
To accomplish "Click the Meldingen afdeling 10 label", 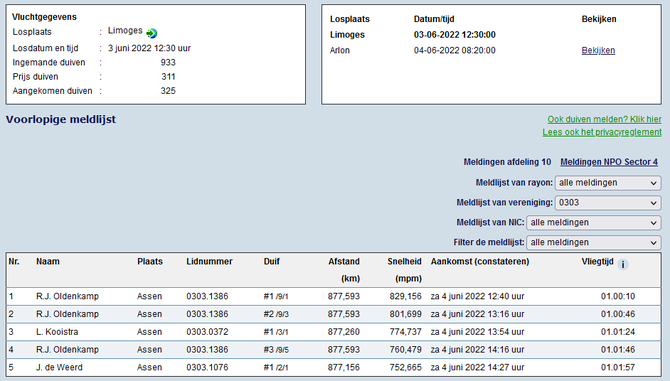I will [507, 162].
